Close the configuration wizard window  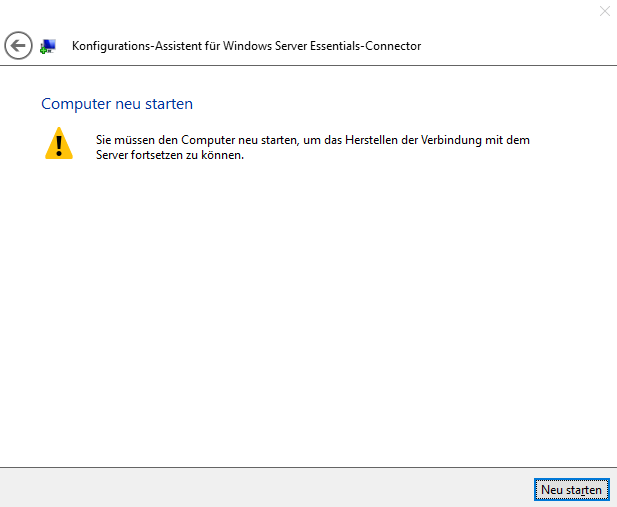pyautogui.click(x=604, y=11)
